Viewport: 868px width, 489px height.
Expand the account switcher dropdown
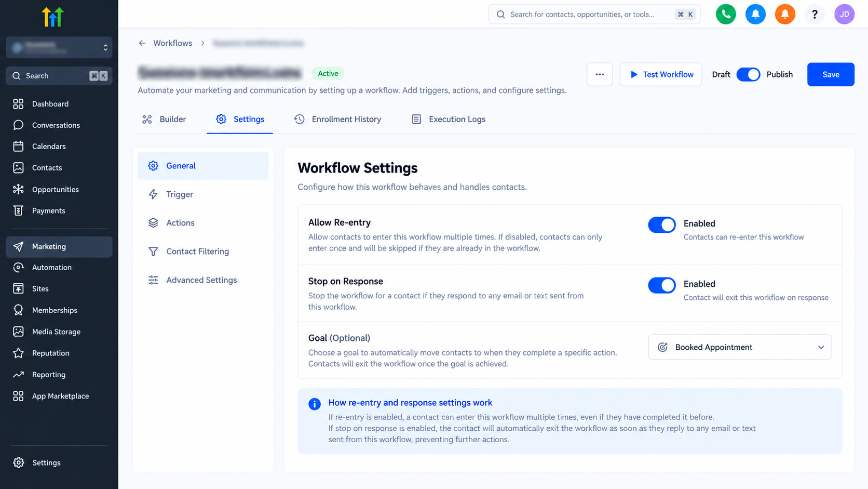(x=59, y=47)
